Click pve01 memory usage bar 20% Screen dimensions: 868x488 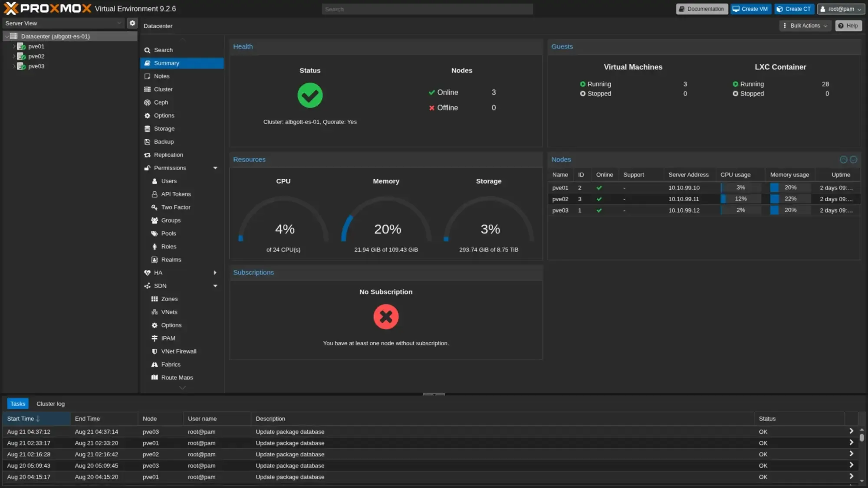(x=790, y=188)
